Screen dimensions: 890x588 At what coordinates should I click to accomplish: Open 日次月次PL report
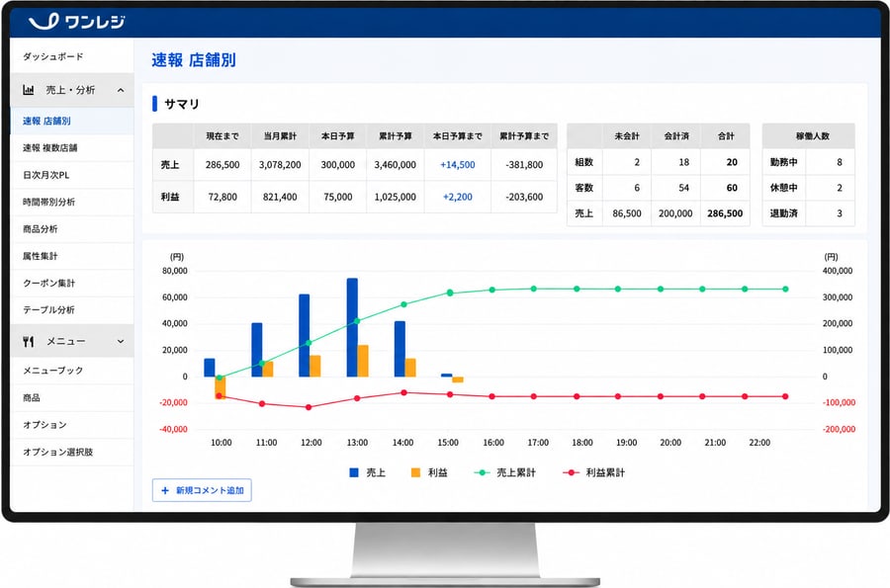coord(71,175)
